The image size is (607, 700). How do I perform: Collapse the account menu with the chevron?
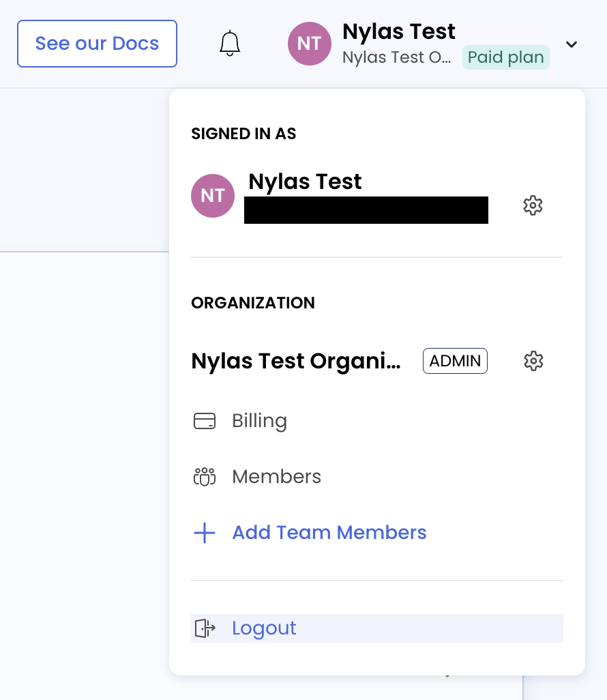coord(572,44)
